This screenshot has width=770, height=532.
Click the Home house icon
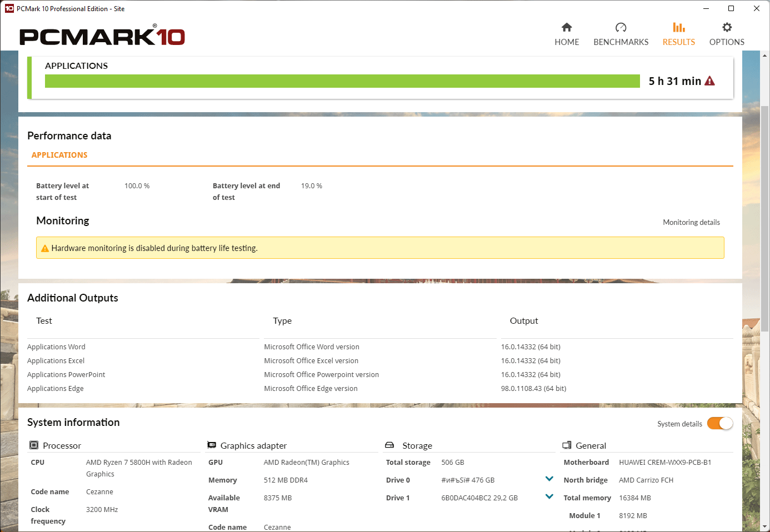tap(567, 27)
